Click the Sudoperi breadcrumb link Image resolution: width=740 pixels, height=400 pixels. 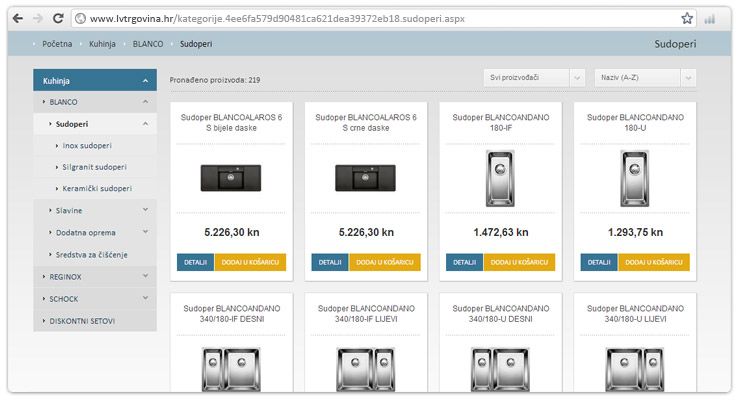pyautogui.click(x=196, y=44)
